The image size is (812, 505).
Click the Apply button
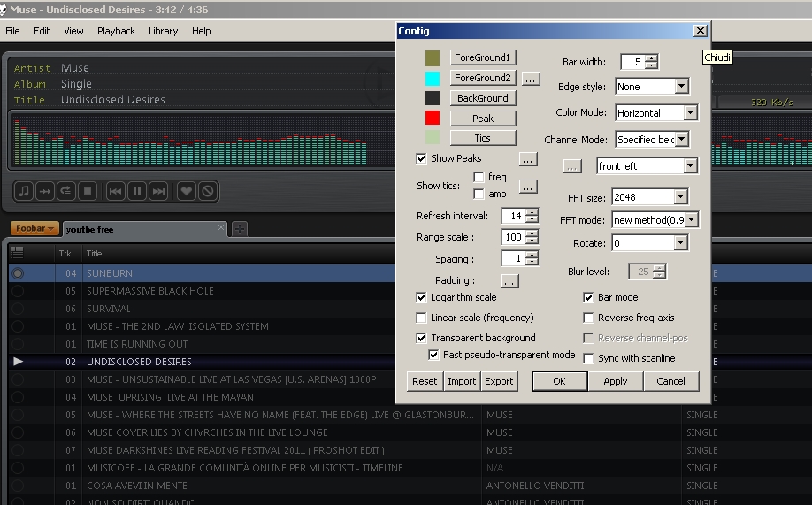point(616,381)
